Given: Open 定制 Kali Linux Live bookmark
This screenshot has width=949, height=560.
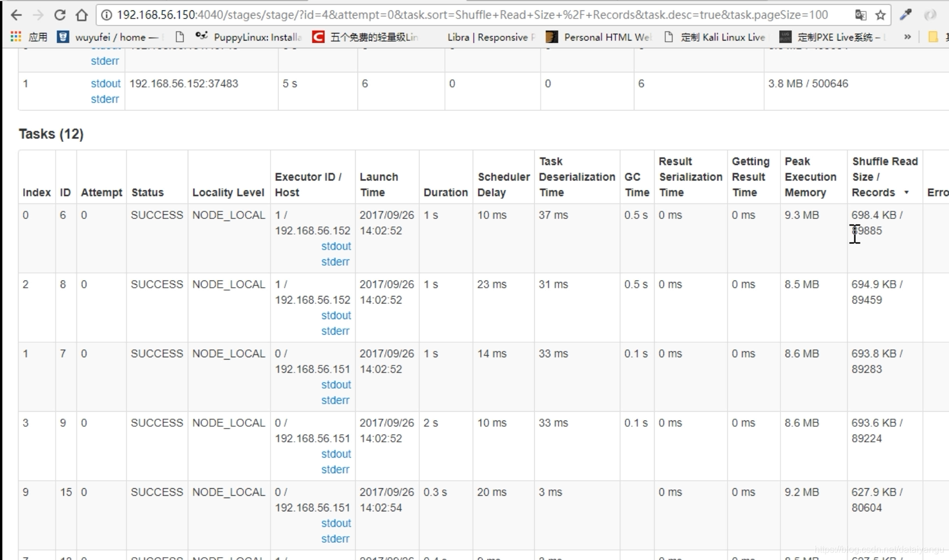Looking at the screenshot, I should 715,37.
